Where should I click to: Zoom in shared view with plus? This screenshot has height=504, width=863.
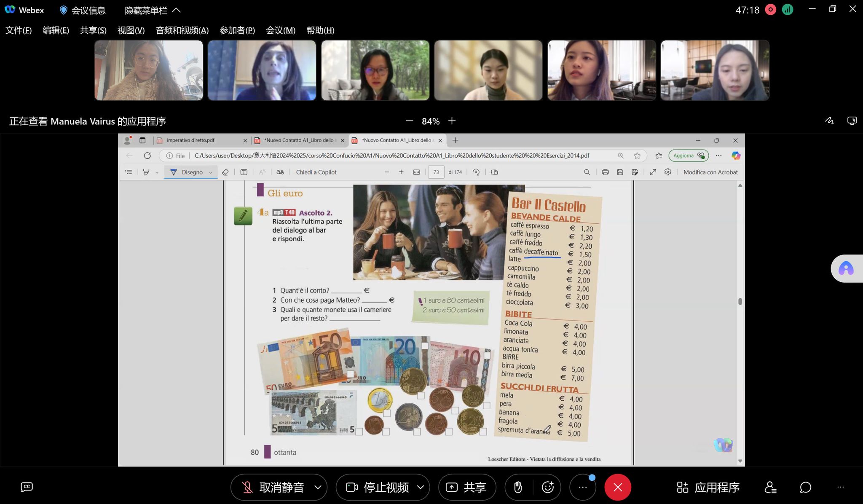[452, 121]
